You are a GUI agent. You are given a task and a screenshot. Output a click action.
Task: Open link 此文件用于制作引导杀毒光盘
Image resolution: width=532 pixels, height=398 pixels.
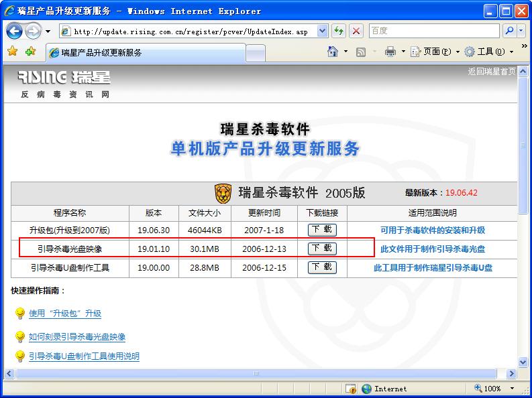click(x=433, y=249)
